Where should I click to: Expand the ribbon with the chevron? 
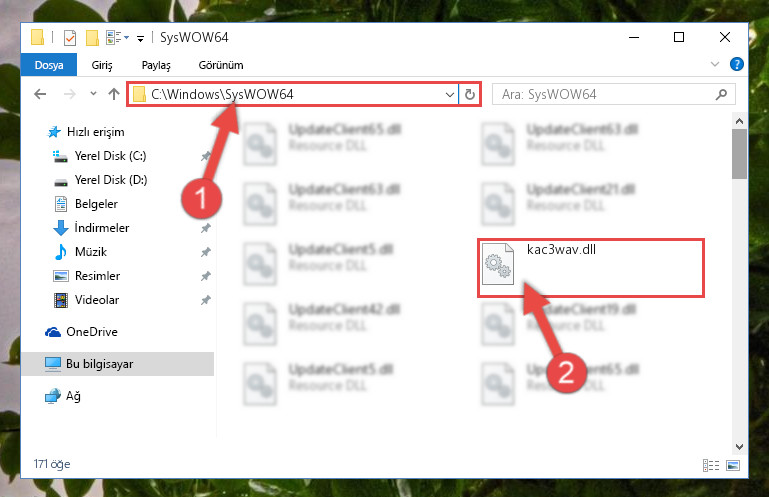(715, 64)
